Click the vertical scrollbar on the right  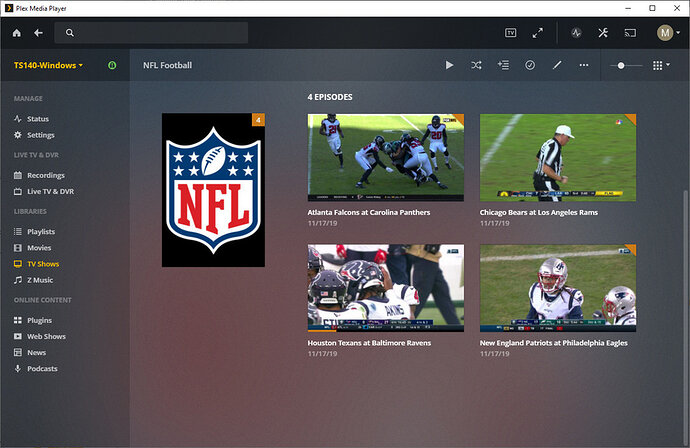[x=685, y=317]
